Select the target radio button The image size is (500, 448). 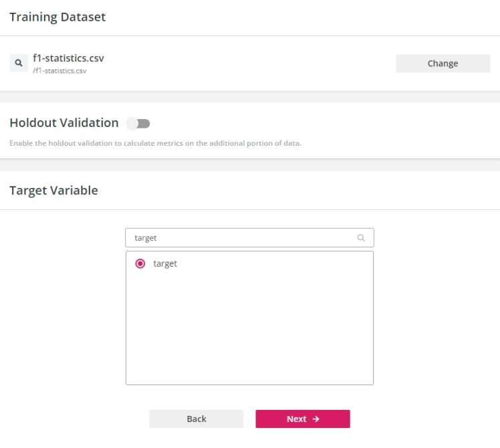tap(140, 263)
